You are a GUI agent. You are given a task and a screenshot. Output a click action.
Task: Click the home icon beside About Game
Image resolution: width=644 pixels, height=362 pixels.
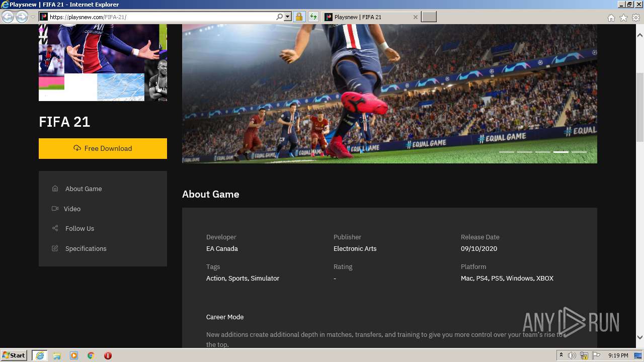(x=55, y=189)
